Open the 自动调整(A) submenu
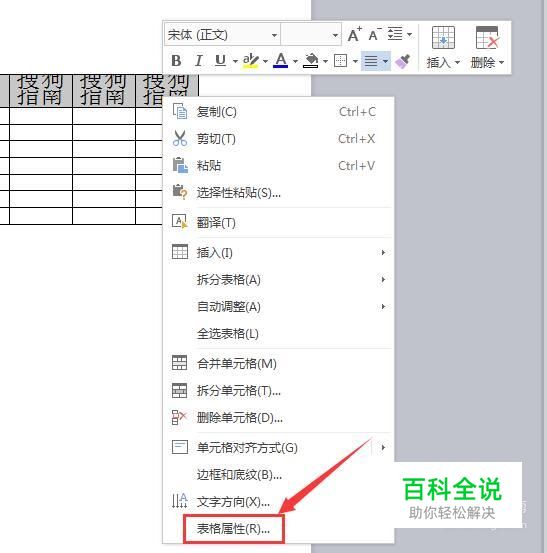The height and width of the screenshot is (553, 547). point(278,306)
